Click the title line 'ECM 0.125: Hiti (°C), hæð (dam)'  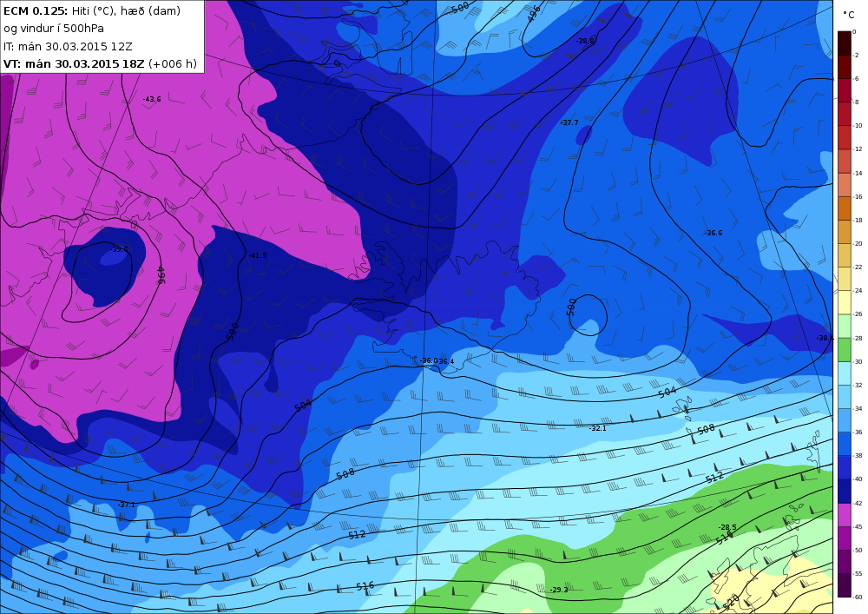pyautogui.click(x=92, y=10)
